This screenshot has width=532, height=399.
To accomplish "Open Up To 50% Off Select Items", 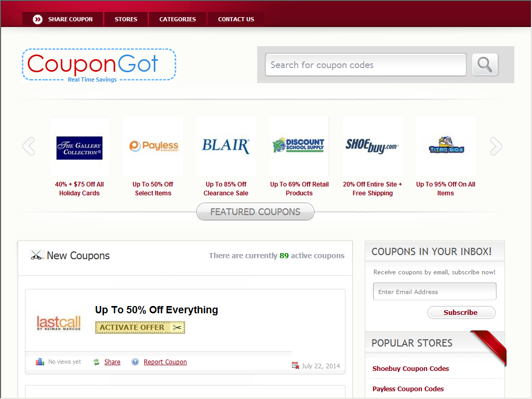I will [153, 189].
